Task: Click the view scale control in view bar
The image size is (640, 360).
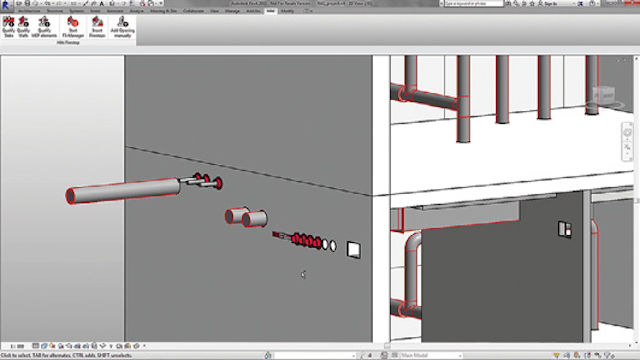Action: (x=17, y=346)
